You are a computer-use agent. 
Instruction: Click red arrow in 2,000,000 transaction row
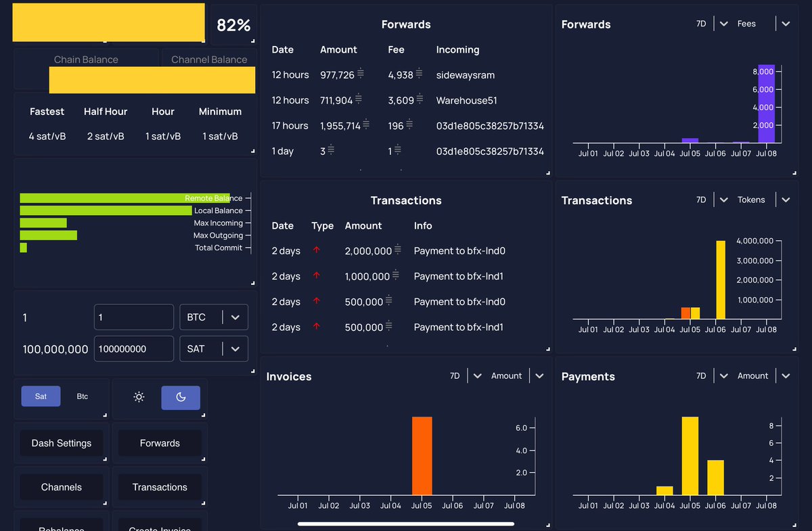(x=317, y=250)
